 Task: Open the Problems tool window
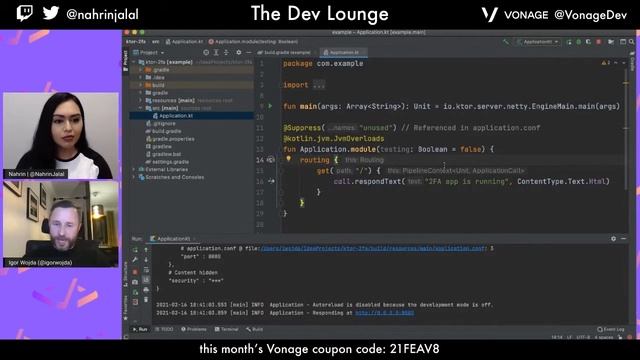click(194, 329)
